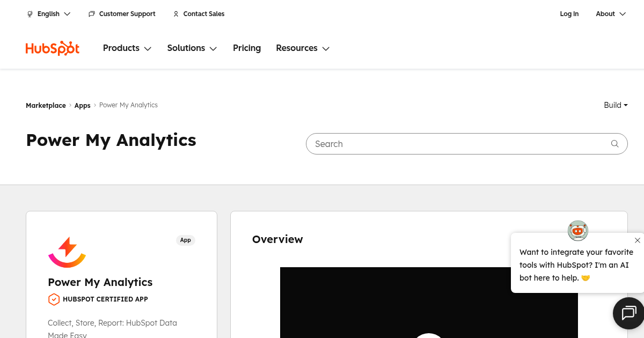Click the Power My Analytics breadcrumb text

[128, 105]
